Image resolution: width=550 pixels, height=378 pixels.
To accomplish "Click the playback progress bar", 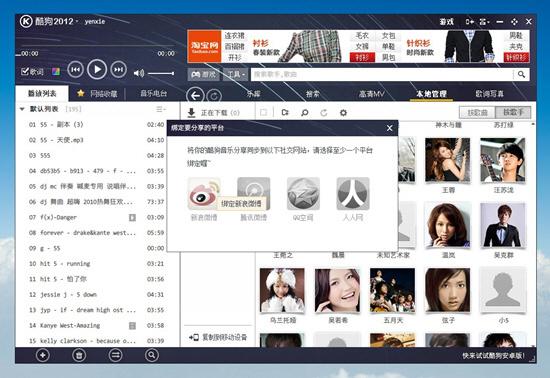I will click(97, 46).
